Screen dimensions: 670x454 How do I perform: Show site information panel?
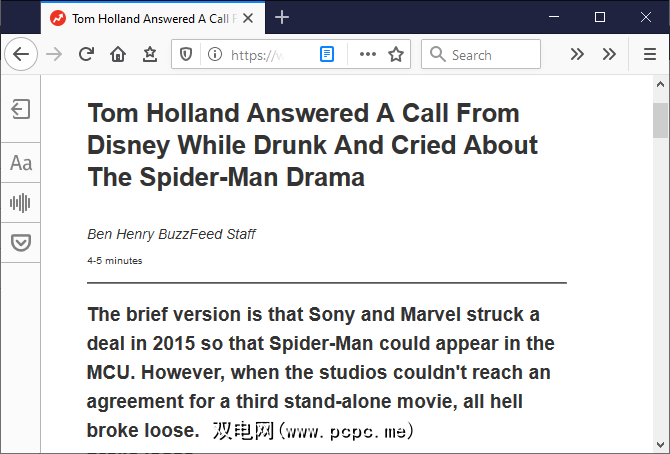(214, 55)
